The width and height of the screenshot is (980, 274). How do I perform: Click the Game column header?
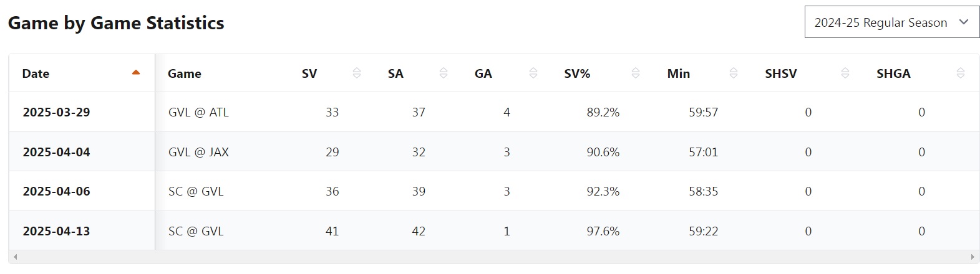[185, 73]
